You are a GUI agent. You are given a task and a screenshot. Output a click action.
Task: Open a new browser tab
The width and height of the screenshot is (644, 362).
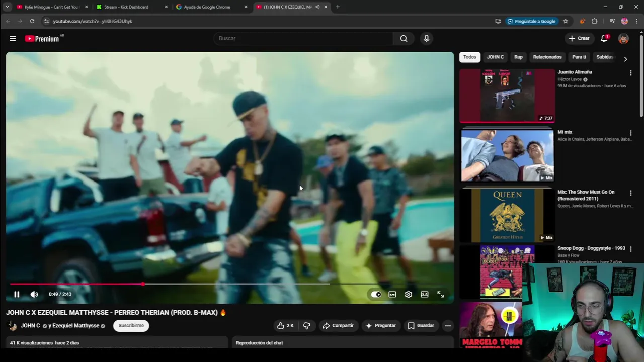click(338, 7)
